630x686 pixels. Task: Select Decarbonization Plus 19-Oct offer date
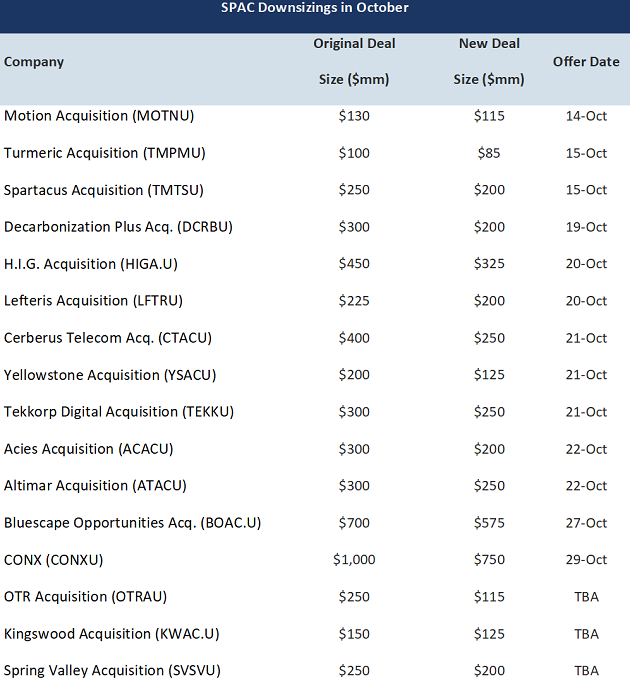point(586,227)
